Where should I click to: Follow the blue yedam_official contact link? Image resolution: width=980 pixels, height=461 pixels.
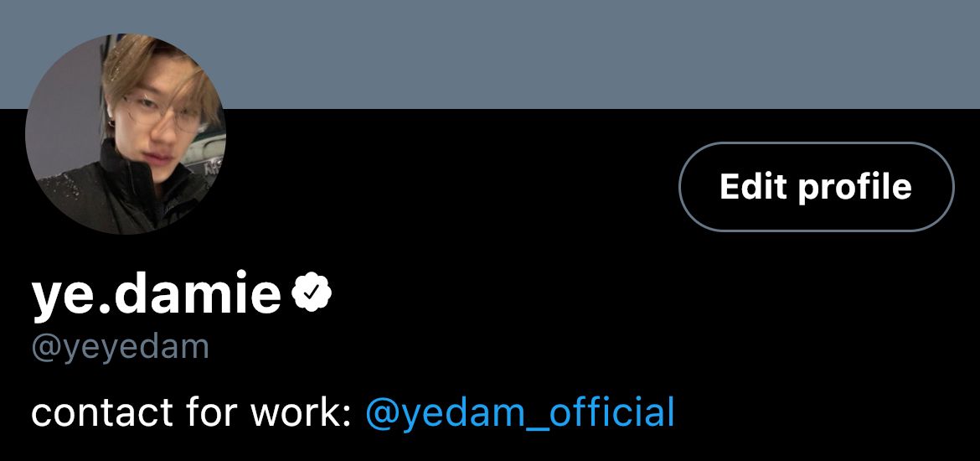[x=519, y=413]
